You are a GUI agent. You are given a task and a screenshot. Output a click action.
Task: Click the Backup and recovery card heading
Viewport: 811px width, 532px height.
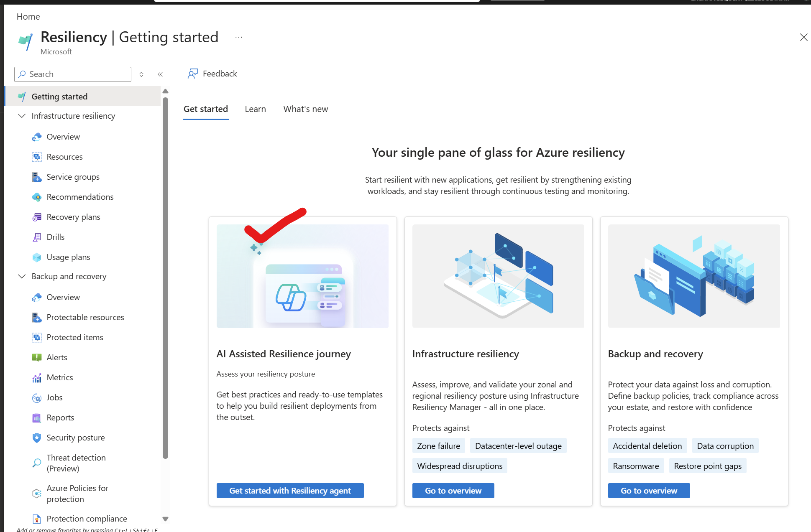click(655, 354)
